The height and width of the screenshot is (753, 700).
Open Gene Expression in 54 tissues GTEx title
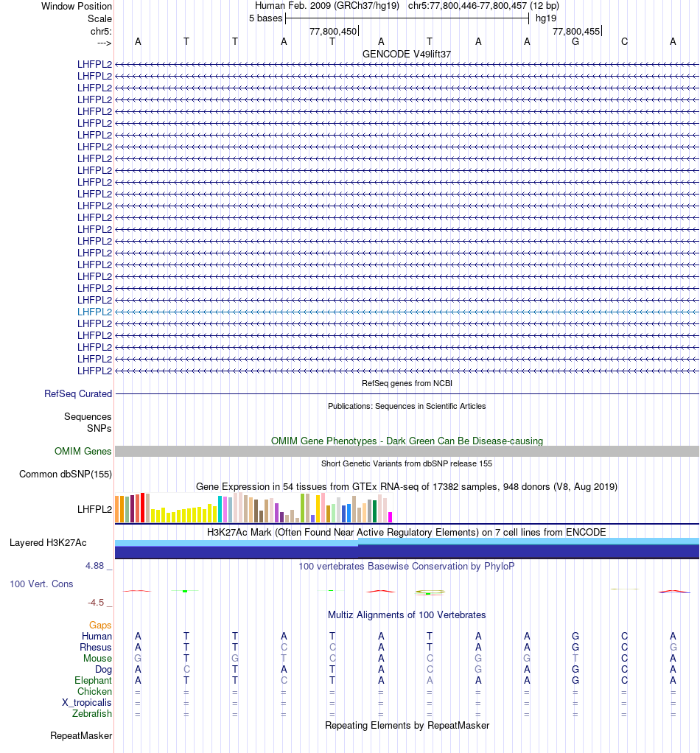pos(407,486)
